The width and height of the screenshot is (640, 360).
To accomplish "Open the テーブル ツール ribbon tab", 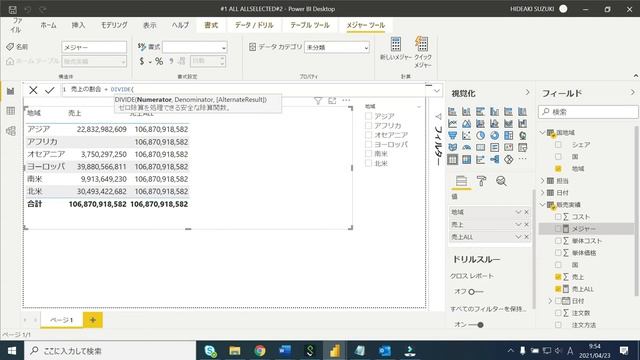I will click(310, 25).
